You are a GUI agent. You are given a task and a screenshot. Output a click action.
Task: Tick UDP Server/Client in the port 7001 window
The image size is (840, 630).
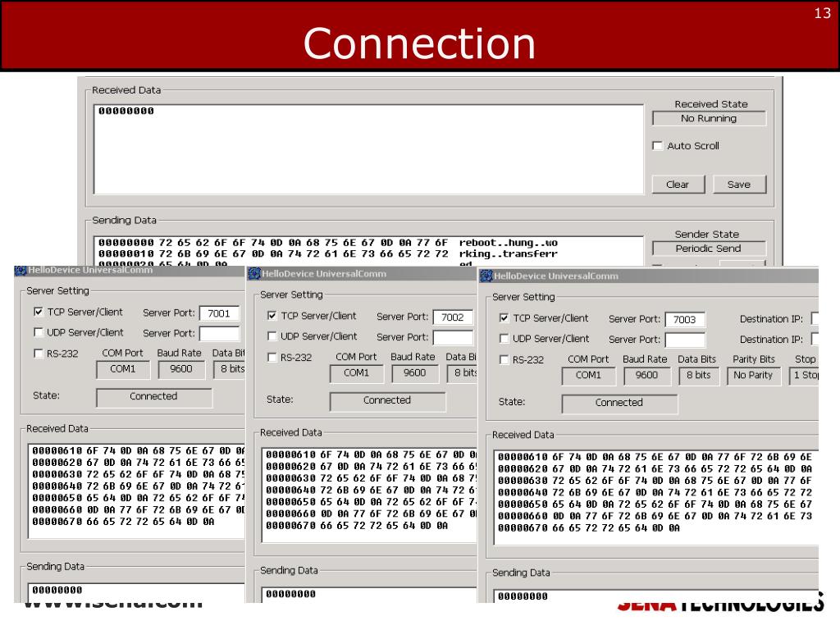coord(39,333)
